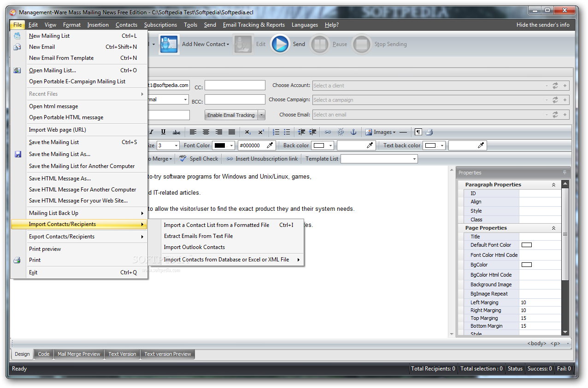Screen dimensions: 588x388
Task: Insert an anchor with the anchor icon
Action: [354, 132]
